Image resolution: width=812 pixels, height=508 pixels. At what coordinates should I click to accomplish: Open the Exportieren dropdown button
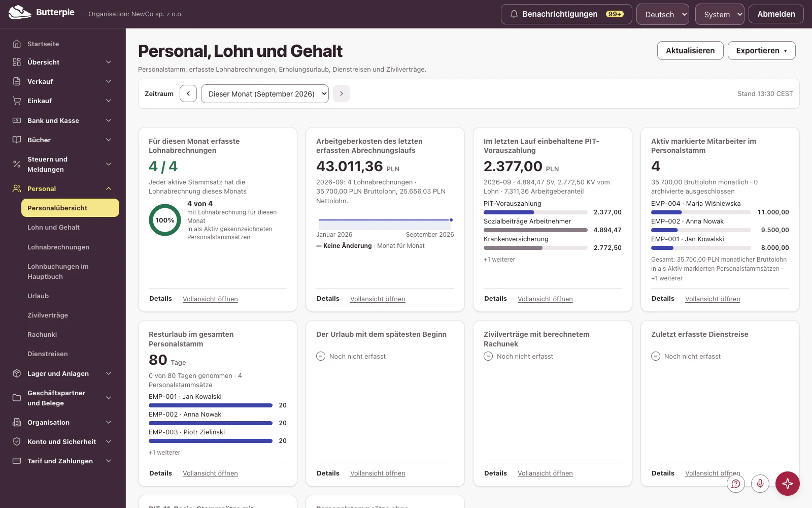[762, 51]
